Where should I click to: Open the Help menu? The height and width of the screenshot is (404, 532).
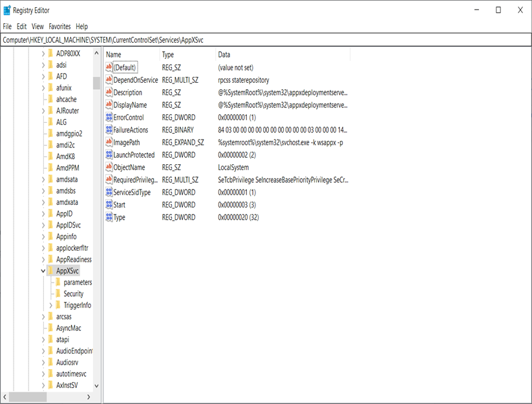click(x=81, y=27)
